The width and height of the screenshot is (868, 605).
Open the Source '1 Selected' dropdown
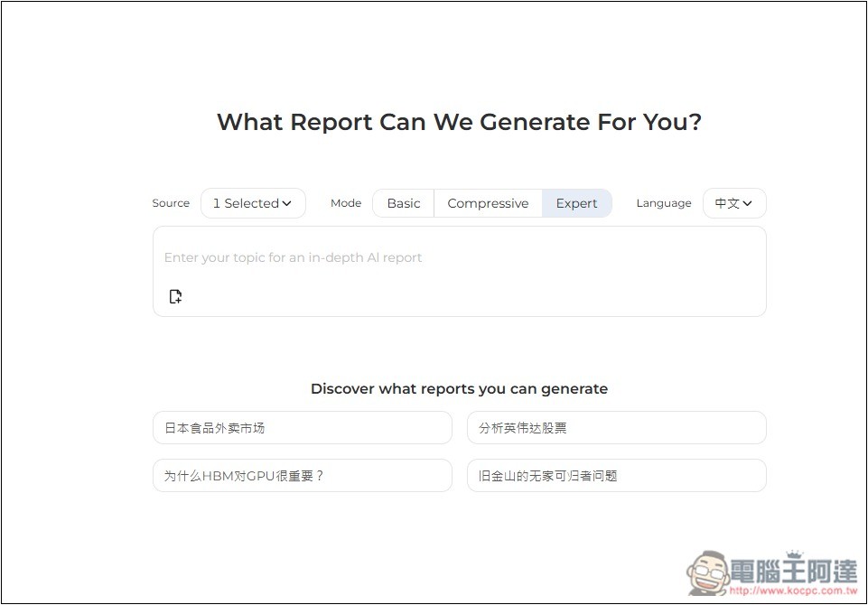[252, 203]
